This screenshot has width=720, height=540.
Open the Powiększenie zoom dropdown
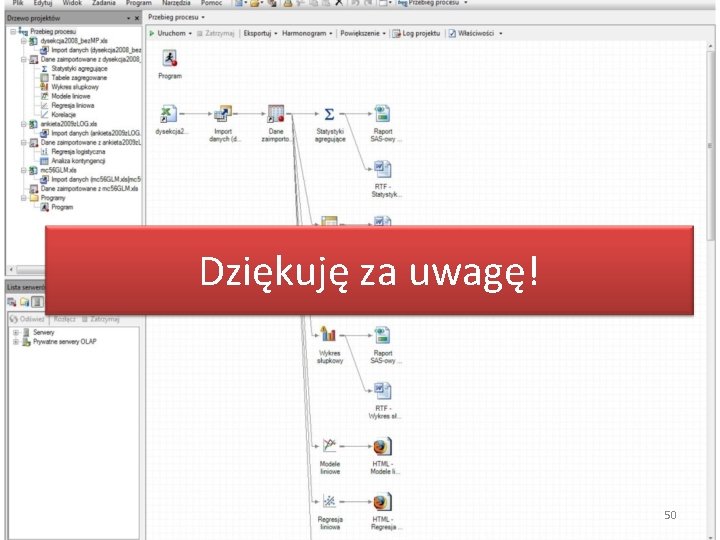click(x=363, y=33)
